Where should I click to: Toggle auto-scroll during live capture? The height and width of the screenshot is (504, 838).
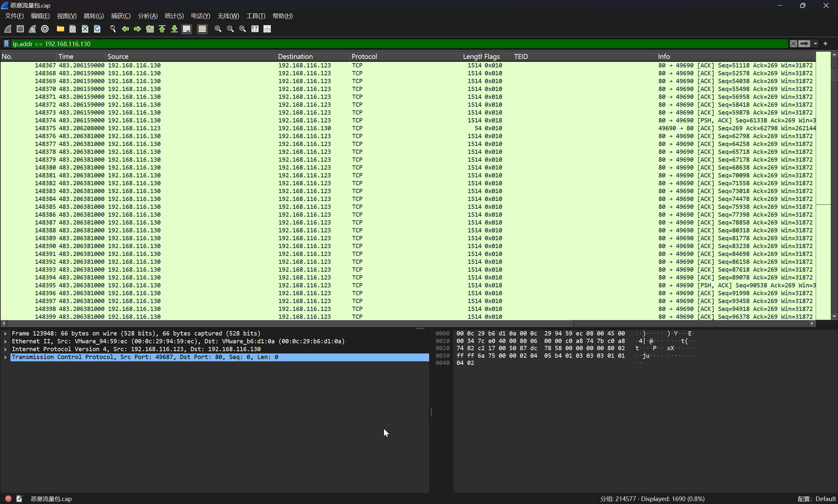[x=187, y=29]
